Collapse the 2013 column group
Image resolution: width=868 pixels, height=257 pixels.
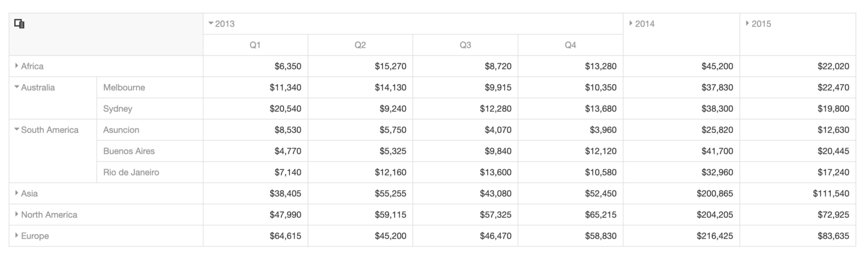211,24
